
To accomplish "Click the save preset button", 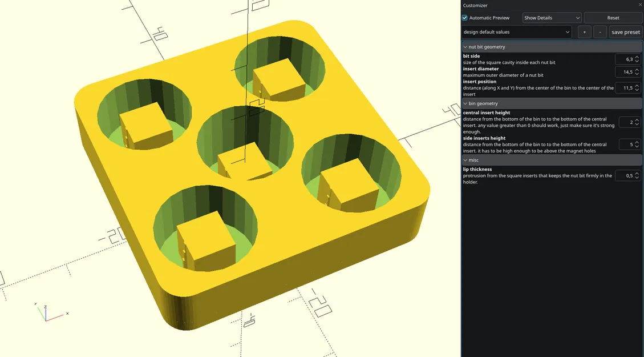I will pyautogui.click(x=625, y=31).
